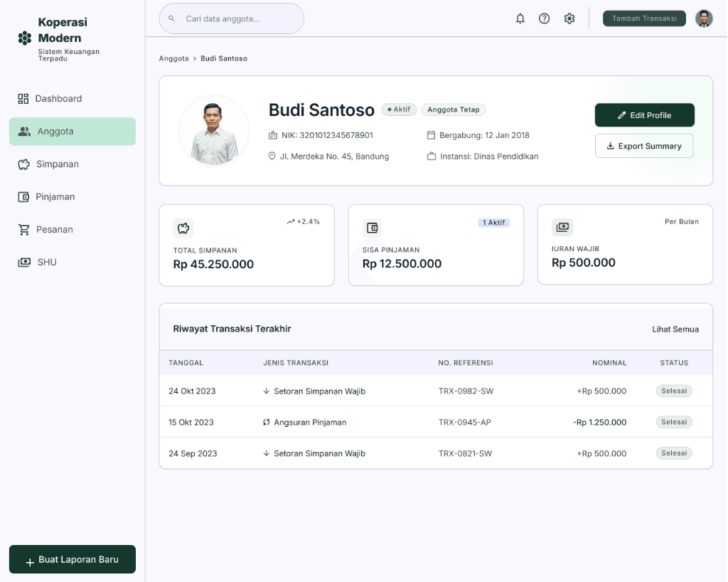Click the Tambah Transaksi button
This screenshot has width=728, height=582.
(x=644, y=18)
